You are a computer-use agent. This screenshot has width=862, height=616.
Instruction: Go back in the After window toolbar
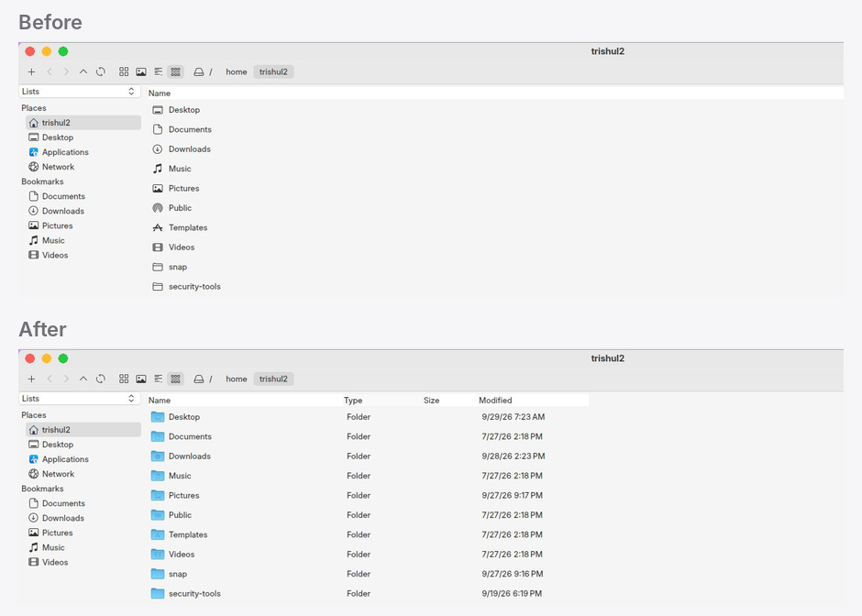(50, 379)
